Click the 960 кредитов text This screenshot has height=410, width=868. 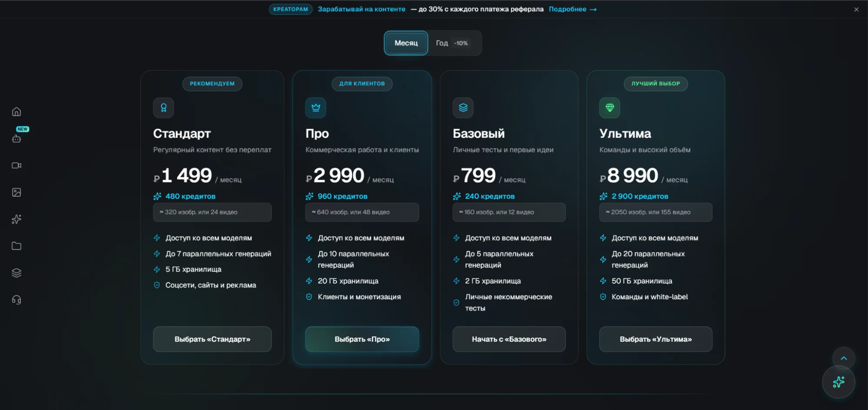(343, 196)
